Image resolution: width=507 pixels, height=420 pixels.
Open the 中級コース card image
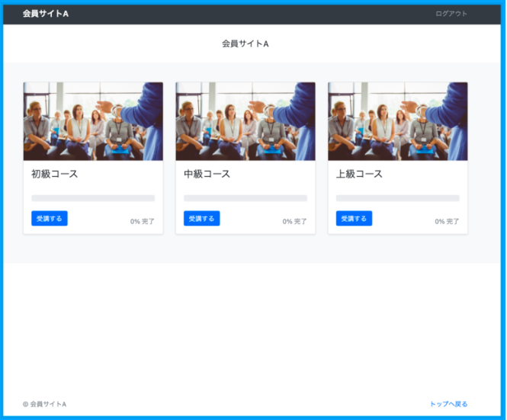click(x=245, y=121)
